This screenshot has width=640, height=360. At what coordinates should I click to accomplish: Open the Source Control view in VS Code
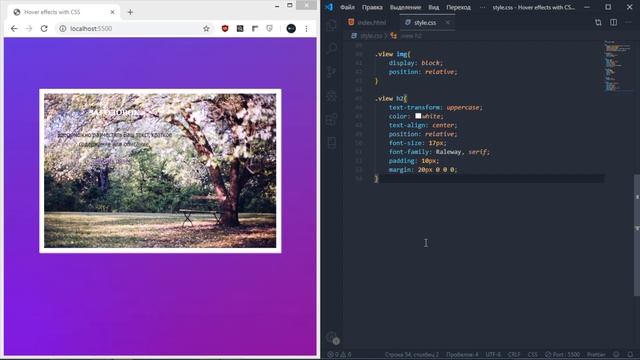pos(331,72)
